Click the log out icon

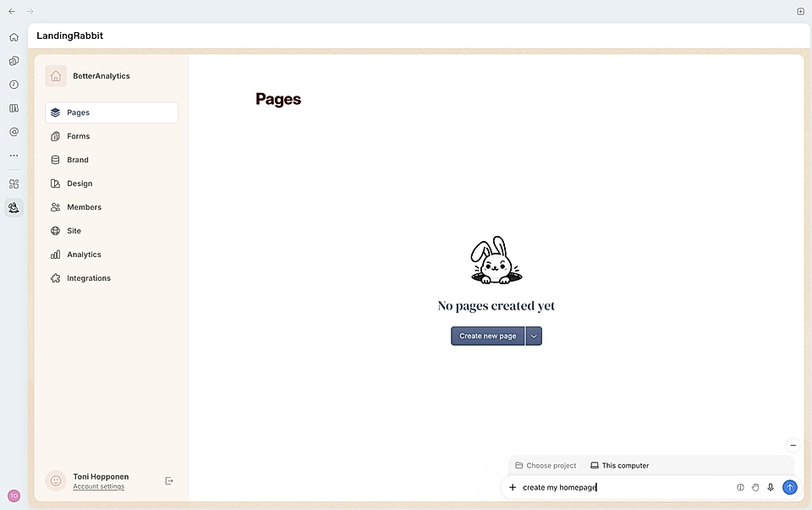169,481
